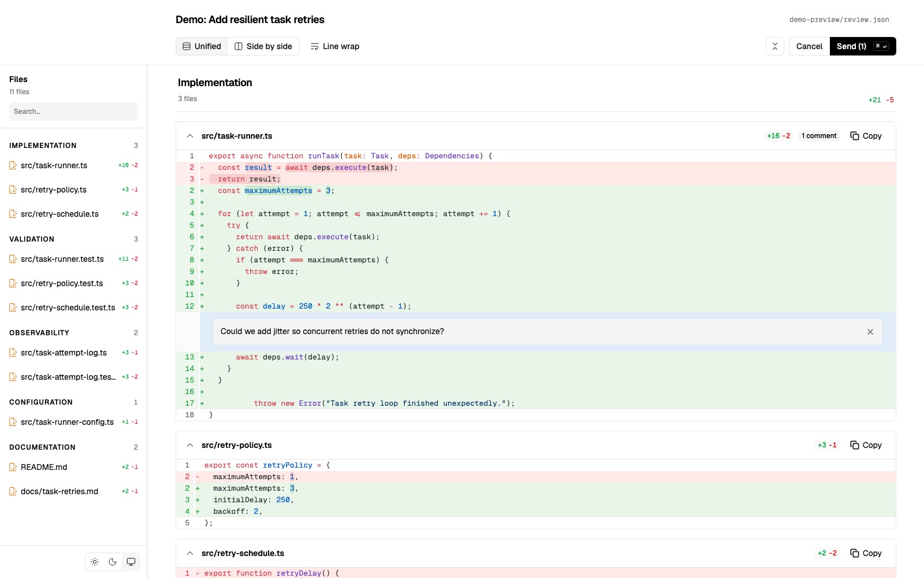The height and width of the screenshot is (578, 924).
Task: Click the VALIDATION section header in sidebar
Action: [x=32, y=239]
